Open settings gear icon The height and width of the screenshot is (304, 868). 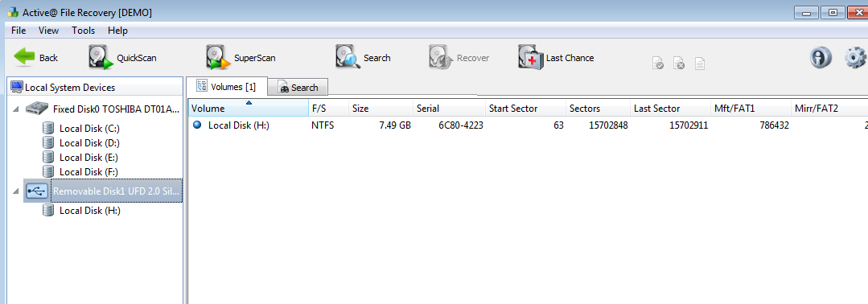[857, 57]
